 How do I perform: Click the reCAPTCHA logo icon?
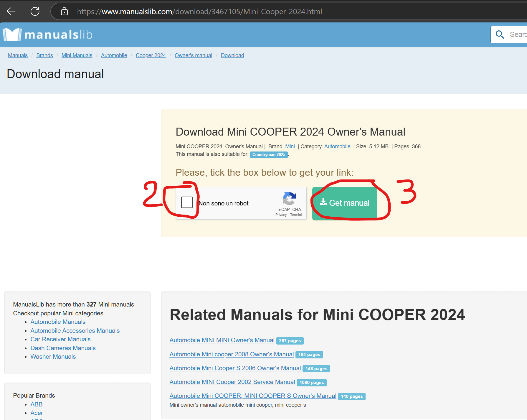(x=289, y=198)
